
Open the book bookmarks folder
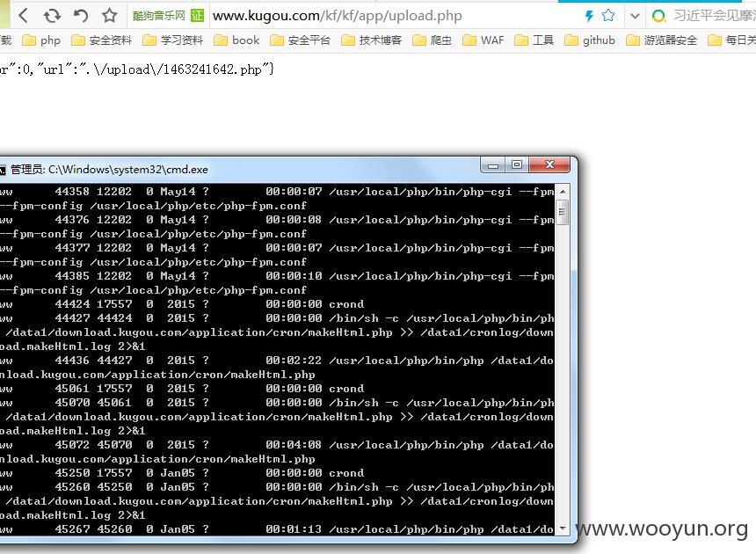[236, 40]
